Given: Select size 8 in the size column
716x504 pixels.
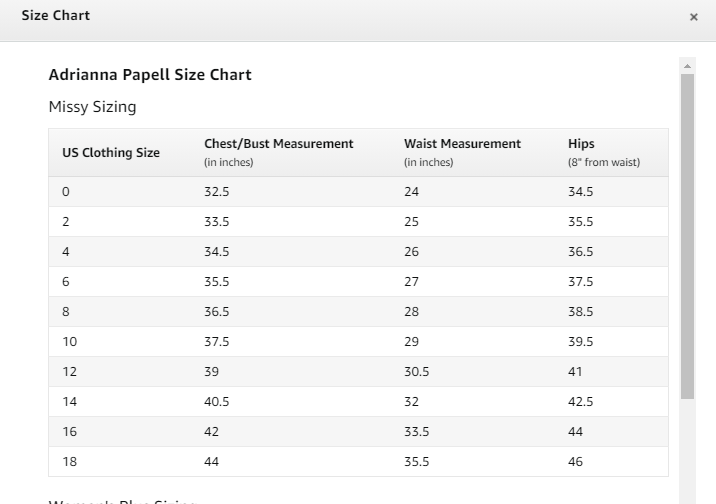Looking at the screenshot, I should coord(66,312).
